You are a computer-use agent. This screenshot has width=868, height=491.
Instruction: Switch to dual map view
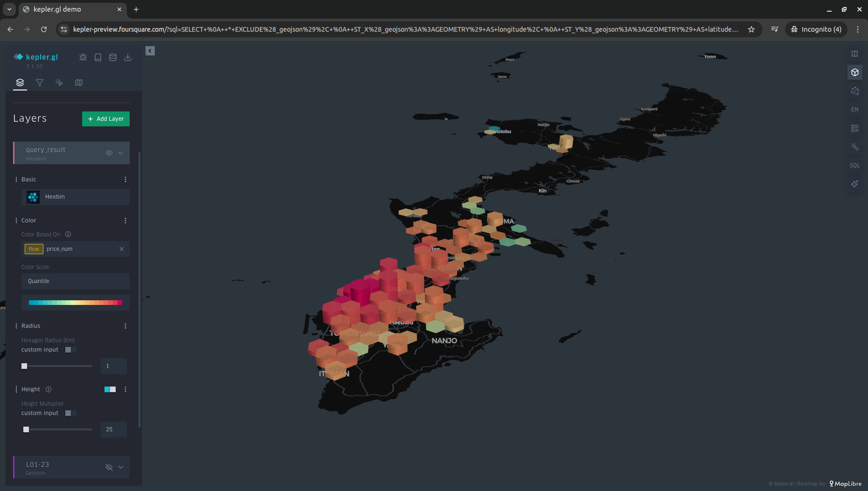[x=854, y=54]
